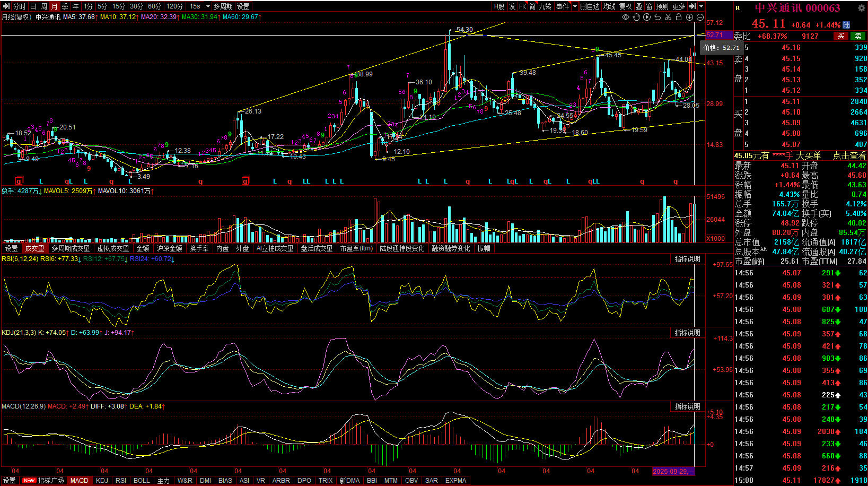
Task: Toggle the 预测 forecast feature
Action: point(662,6)
